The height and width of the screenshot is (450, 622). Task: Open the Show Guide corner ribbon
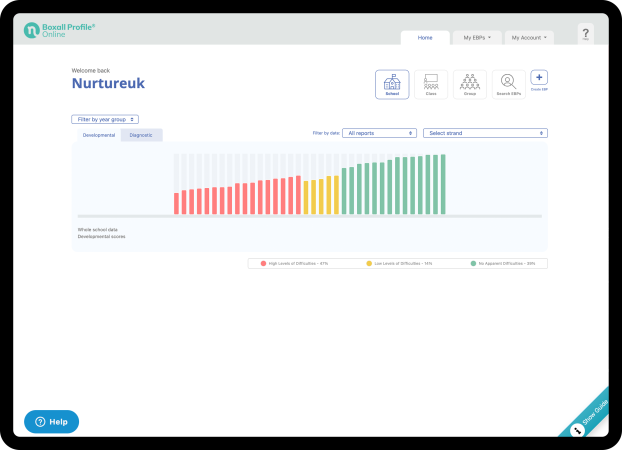pos(588,415)
